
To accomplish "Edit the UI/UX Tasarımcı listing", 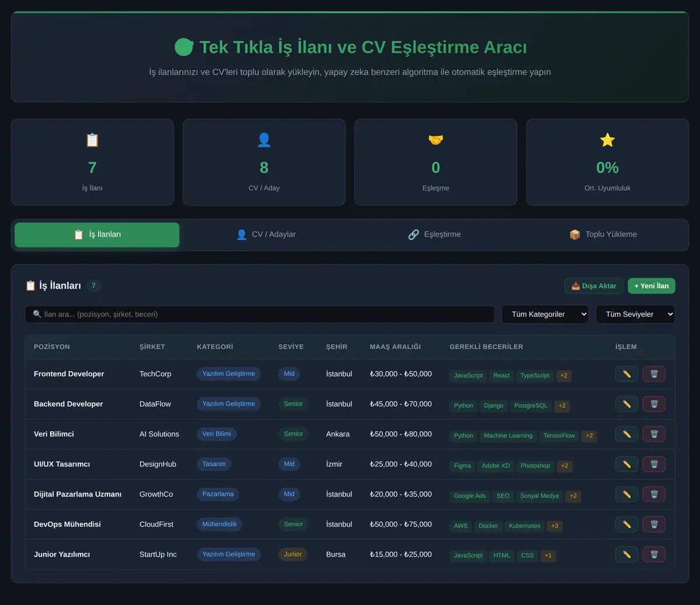I will pyautogui.click(x=626, y=464).
